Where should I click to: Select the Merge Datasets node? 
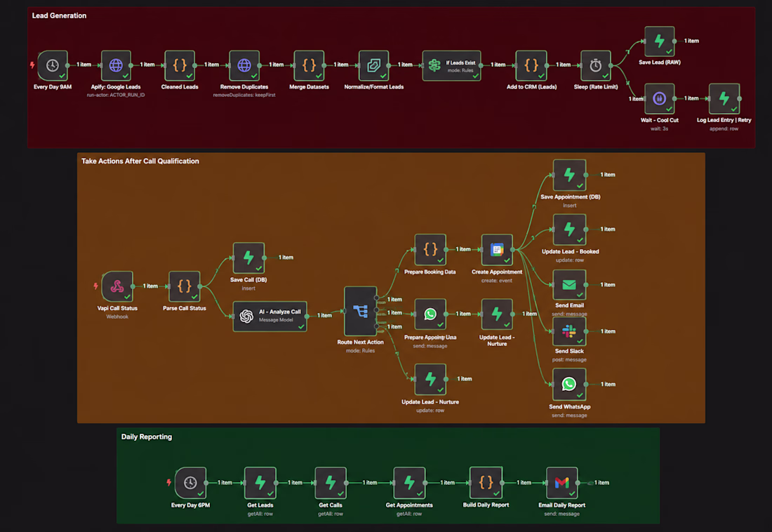[310, 65]
